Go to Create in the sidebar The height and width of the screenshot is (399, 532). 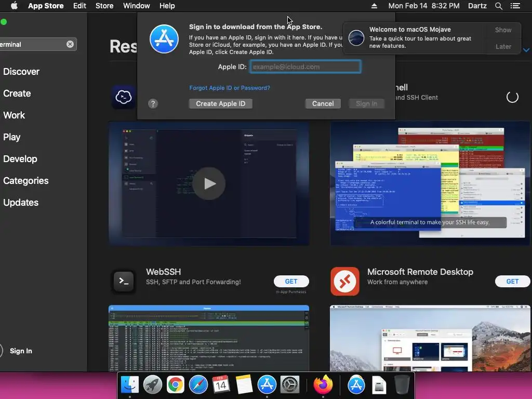[x=17, y=94]
